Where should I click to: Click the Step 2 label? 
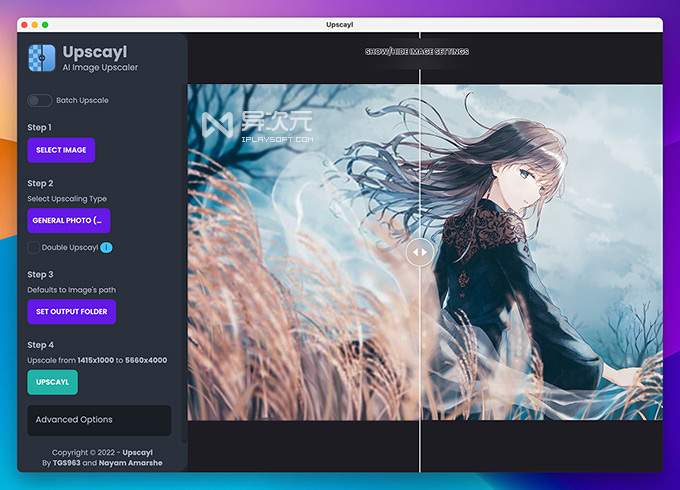(40, 183)
